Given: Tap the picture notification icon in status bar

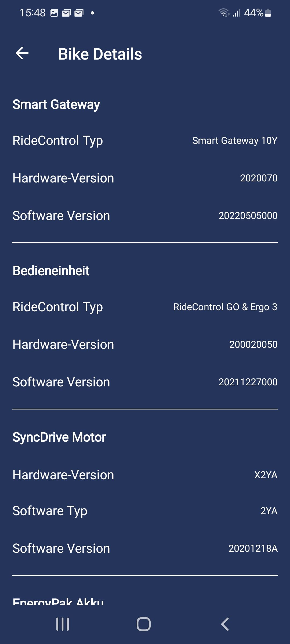Looking at the screenshot, I should click(x=54, y=13).
